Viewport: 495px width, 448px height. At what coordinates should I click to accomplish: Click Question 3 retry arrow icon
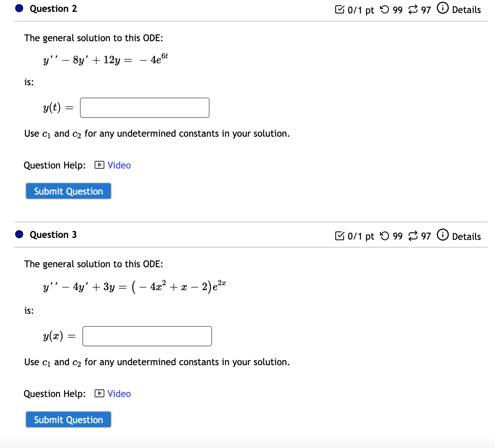[384, 236]
